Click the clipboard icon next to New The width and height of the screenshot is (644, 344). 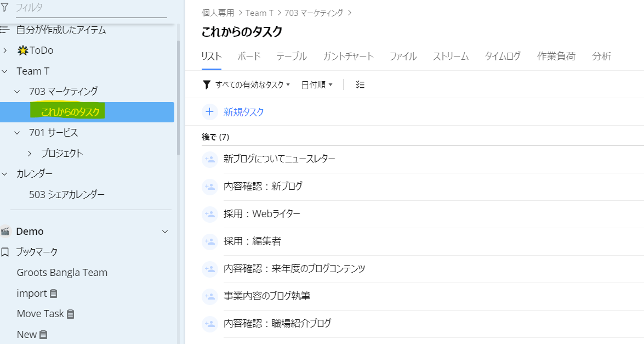(43, 335)
